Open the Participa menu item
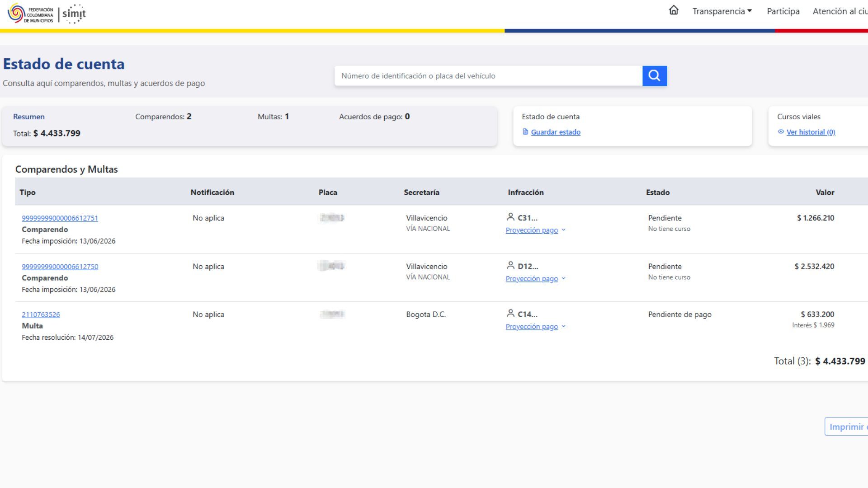 coord(783,11)
